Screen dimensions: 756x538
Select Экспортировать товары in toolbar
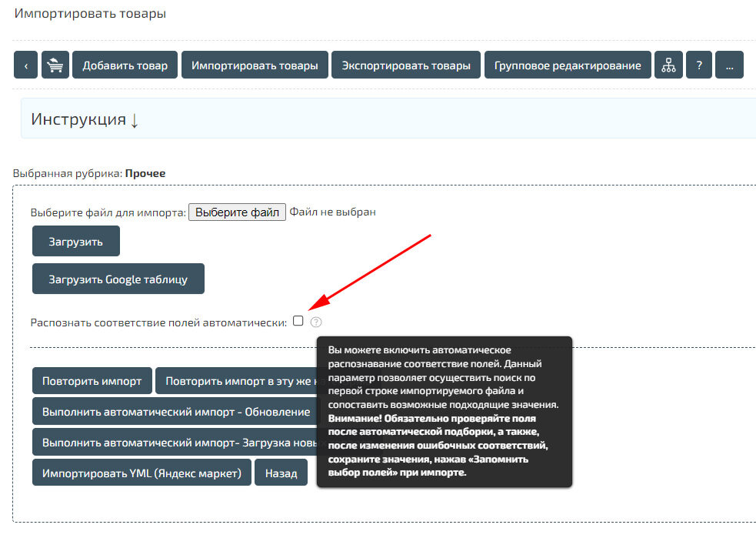pos(406,65)
